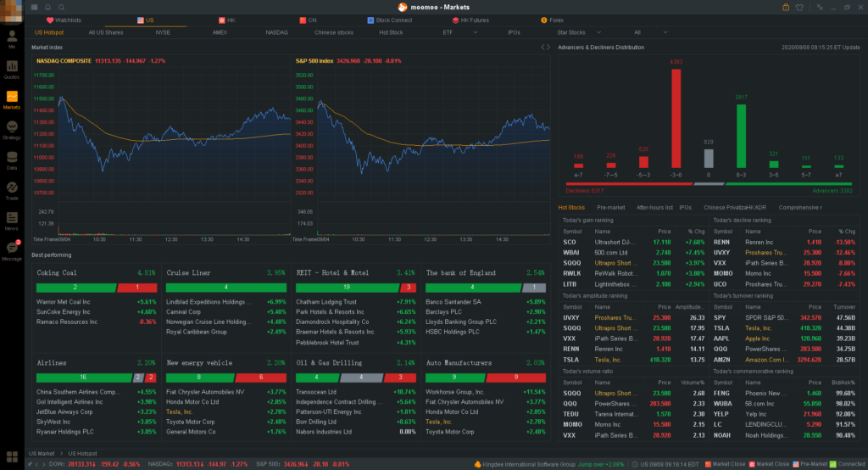The height and width of the screenshot is (470, 868).
Task: Open the ETF dropdown arrow
Action: [x=475, y=32]
